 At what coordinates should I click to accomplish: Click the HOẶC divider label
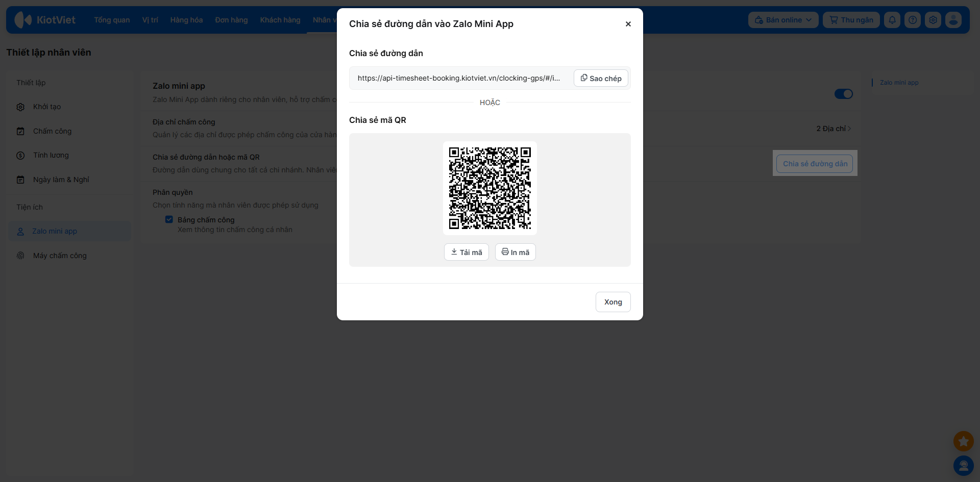[x=490, y=103]
